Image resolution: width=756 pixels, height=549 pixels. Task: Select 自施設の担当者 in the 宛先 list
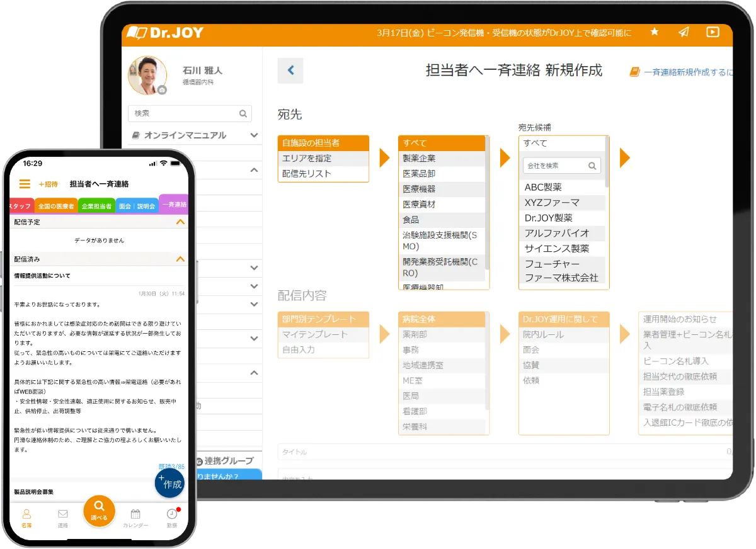click(x=323, y=143)
